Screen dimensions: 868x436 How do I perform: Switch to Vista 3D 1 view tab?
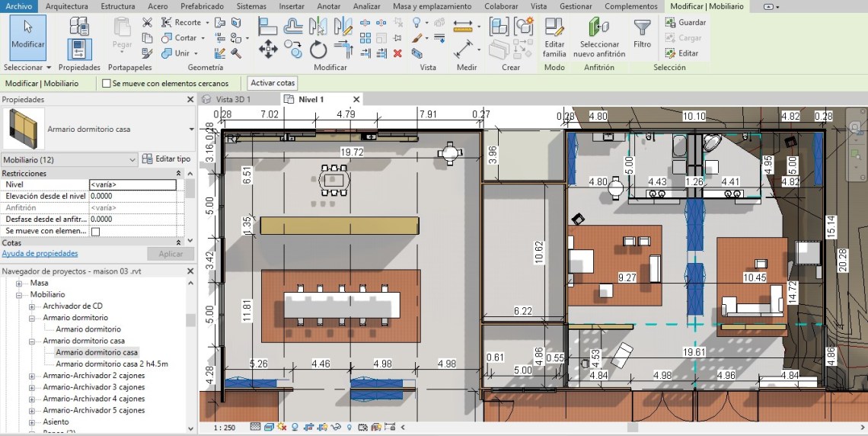tap(232, 100)
